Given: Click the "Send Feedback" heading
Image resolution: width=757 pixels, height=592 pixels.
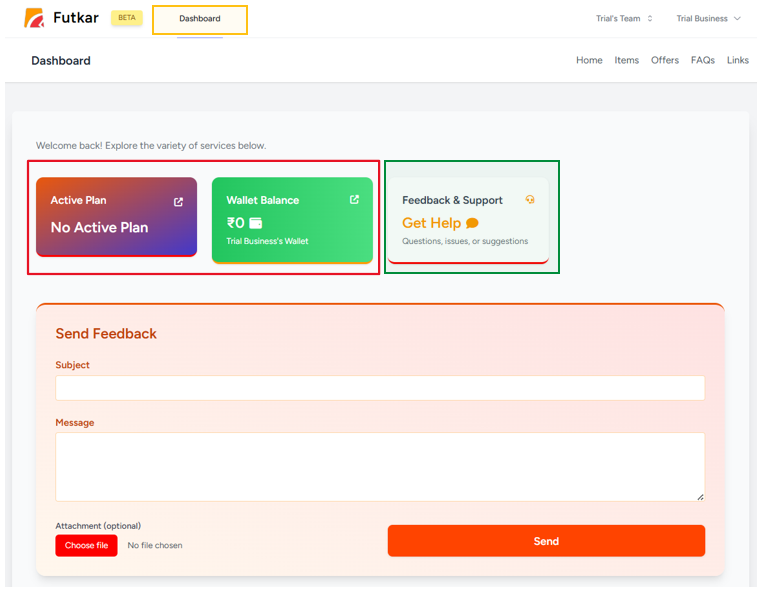Looking at the screenshot, I should coord(106,334).
